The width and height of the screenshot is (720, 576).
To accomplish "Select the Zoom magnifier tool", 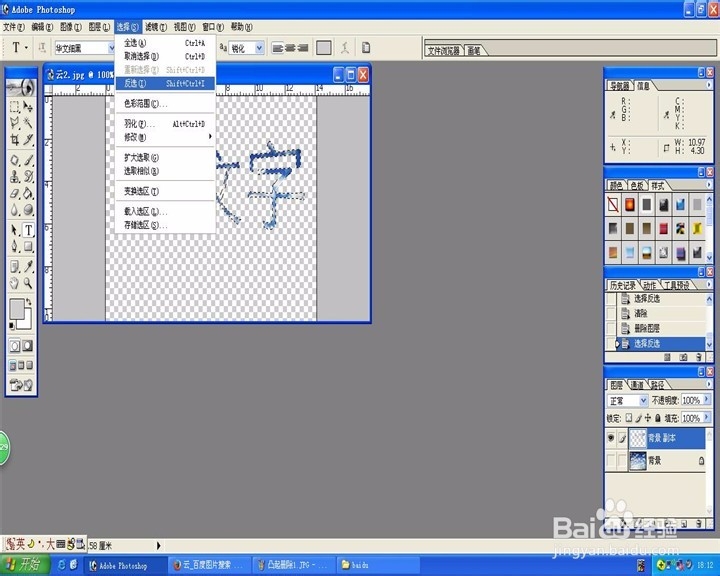I will click(28, 283).
